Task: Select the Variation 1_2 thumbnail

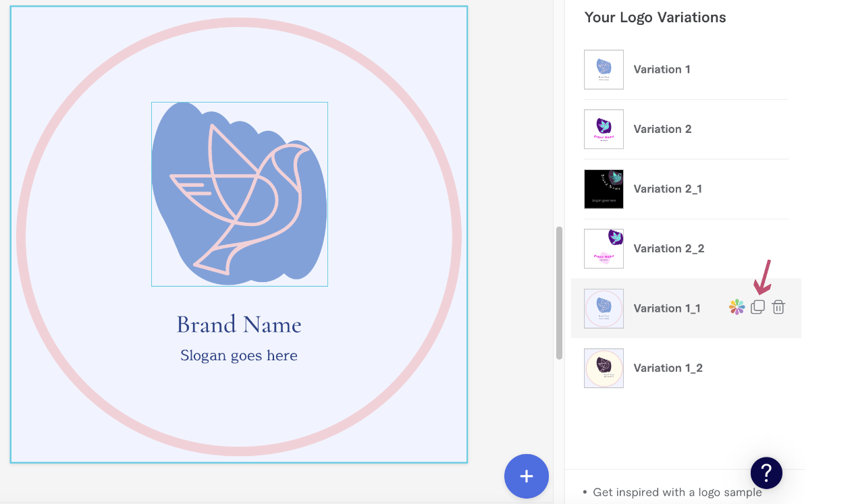Action: 604,368
